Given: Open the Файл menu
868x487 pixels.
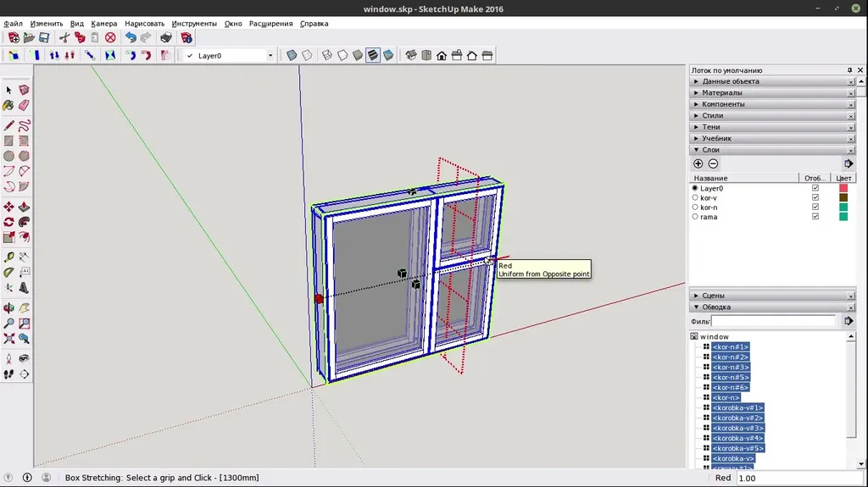Looking at the screenshot, I should click(x=14, y=24).
